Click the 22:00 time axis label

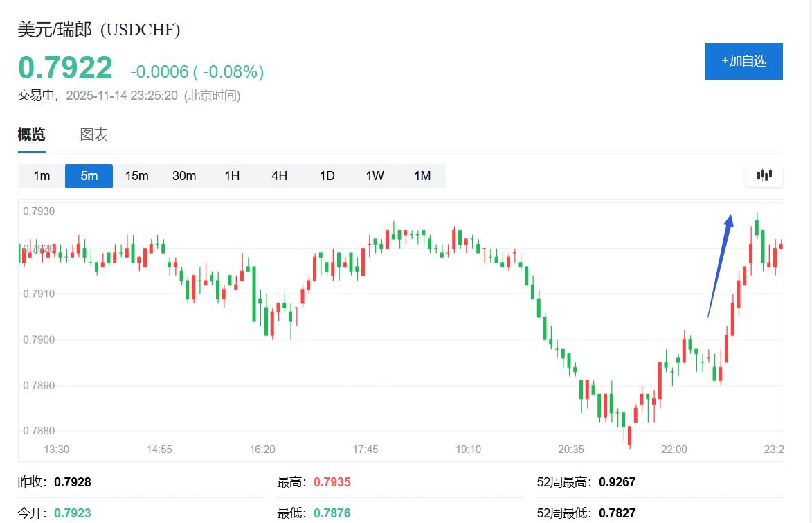pyautogui.click(x=674, y=450)
